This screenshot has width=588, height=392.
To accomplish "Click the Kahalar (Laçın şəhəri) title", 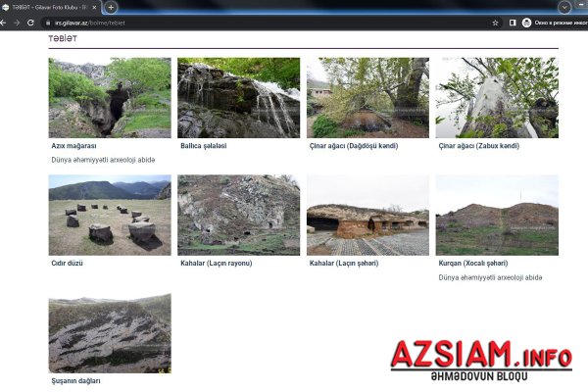I will [344, 264].
